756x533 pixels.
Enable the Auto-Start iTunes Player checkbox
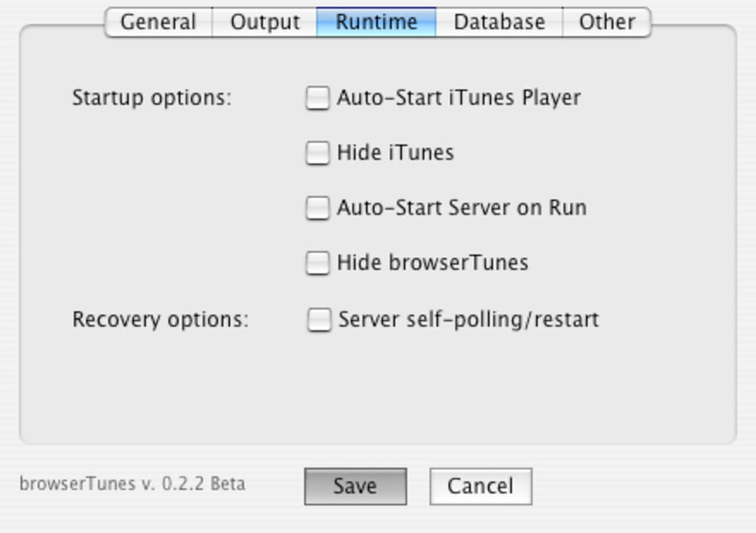(x=317, y=98)
